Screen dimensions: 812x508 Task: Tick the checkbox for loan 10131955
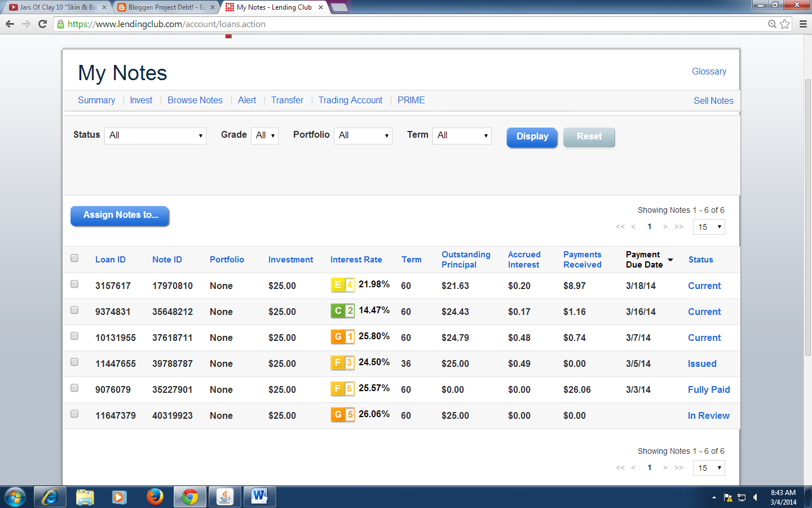(x=74, y=336)
